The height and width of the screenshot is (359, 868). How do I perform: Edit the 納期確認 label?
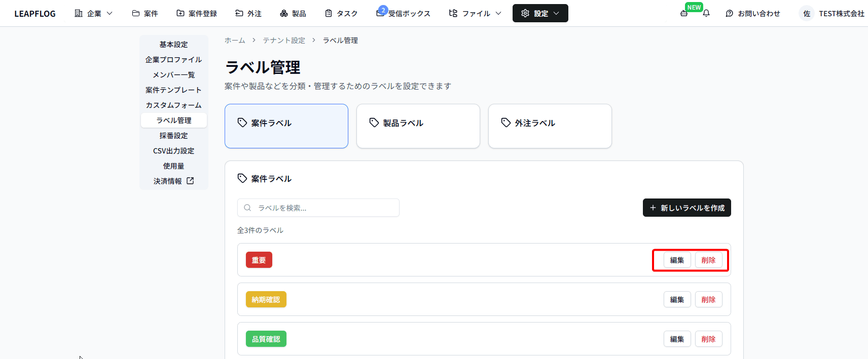point(677,299)
